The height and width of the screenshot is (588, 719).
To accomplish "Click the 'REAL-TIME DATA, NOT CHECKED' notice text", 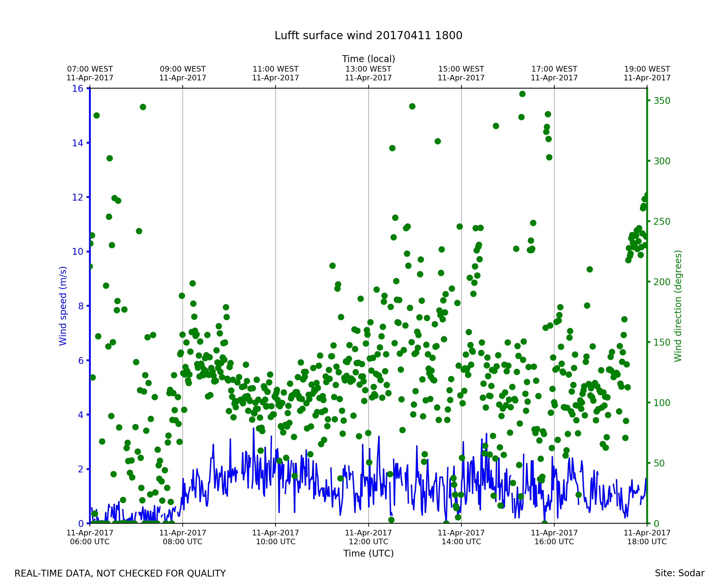I will 120,574.
